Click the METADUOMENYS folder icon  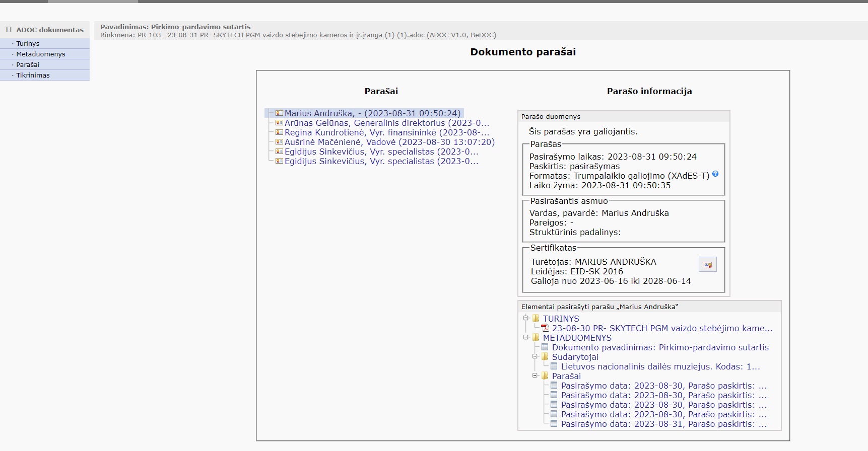click(536, 338)
